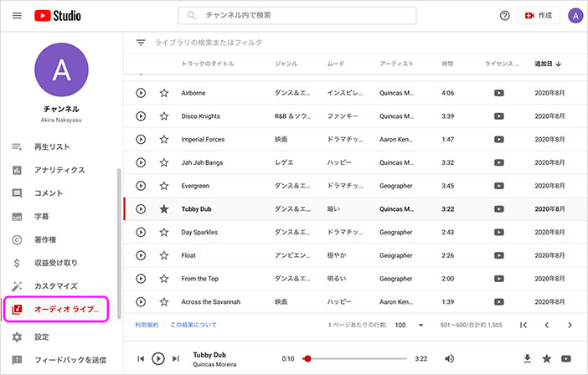Screen dimensions: 588x375
Task: Sort by date added column arrow
Action: click(559, 64)
